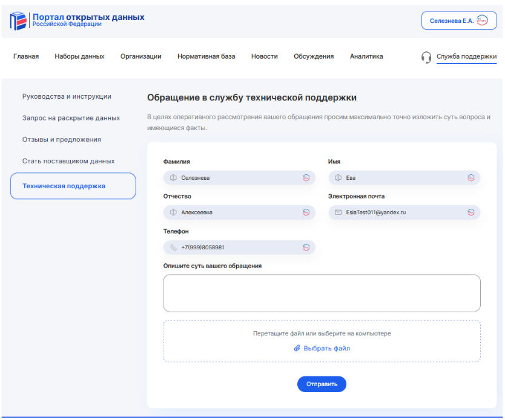Click the paperclip icon near Выбрать файл
This screenshot has width=505, height=420.
(297, 349)
